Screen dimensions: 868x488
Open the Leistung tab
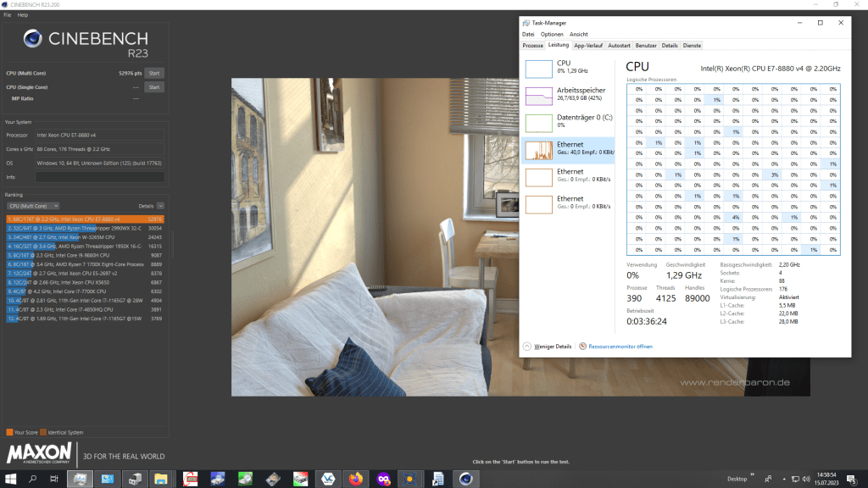point(558,46)
